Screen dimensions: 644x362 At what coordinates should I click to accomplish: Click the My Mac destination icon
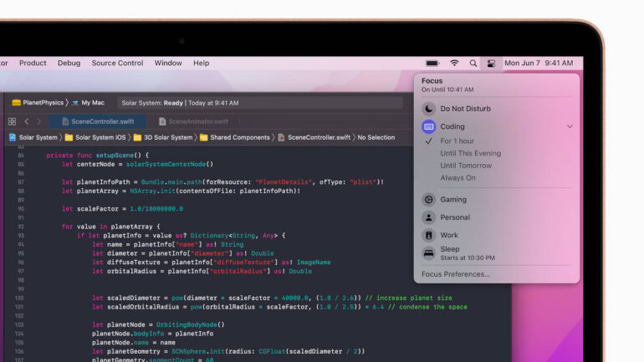tap(74, 103)
